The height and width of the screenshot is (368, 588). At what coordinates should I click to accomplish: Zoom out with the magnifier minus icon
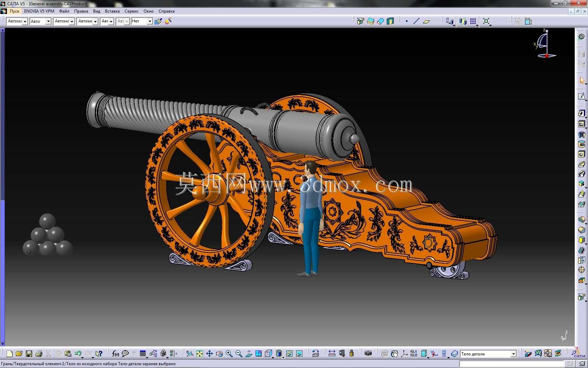(239, 354)
